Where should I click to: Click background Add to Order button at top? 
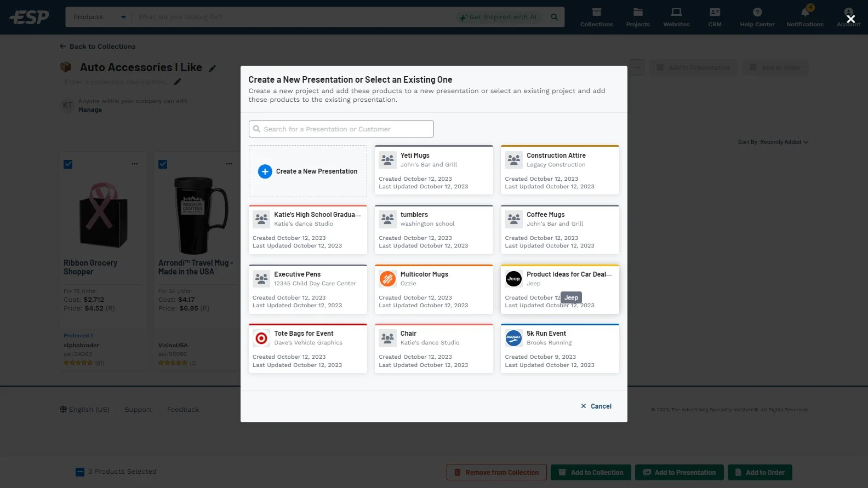[775, 68]
